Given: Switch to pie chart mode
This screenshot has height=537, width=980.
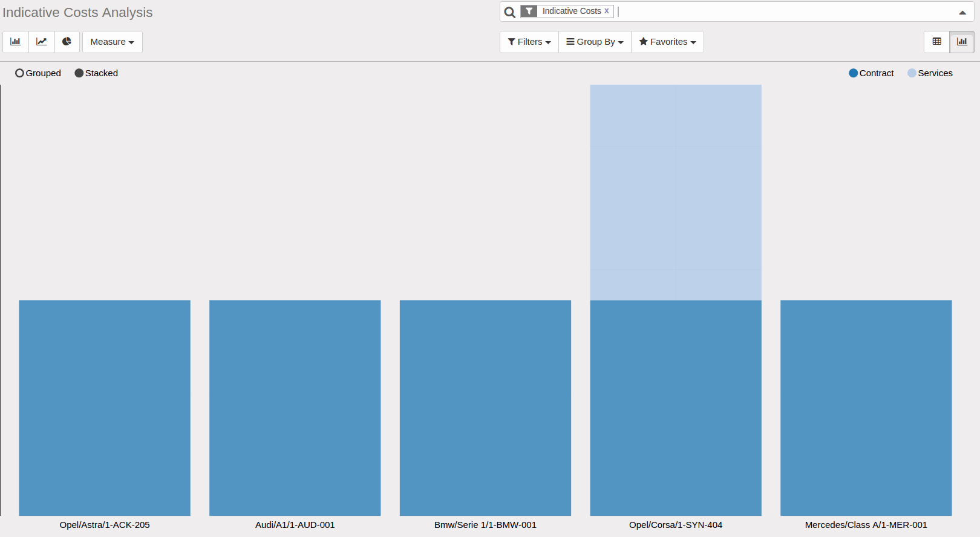Looking at the screenshot, I should pos(67,42).
